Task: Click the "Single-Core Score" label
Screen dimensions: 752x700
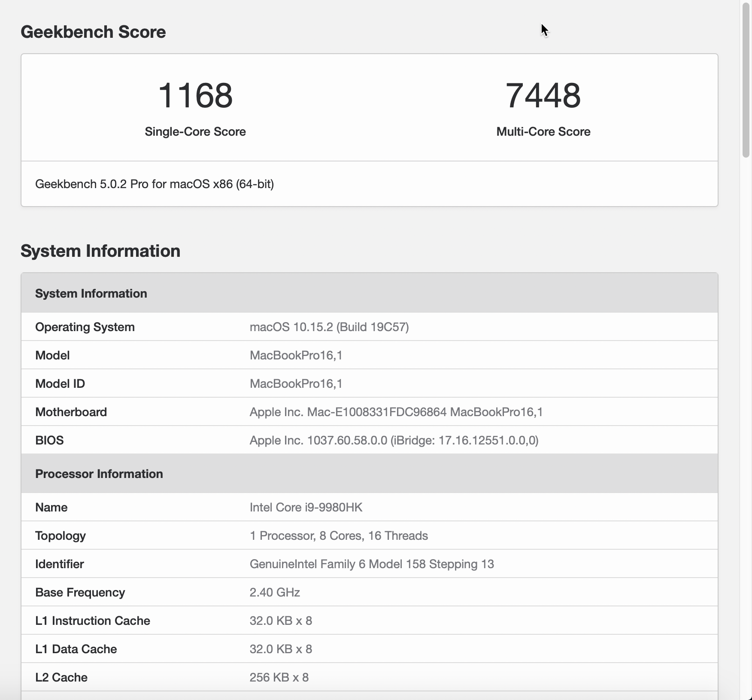Action: pos(195,132)
